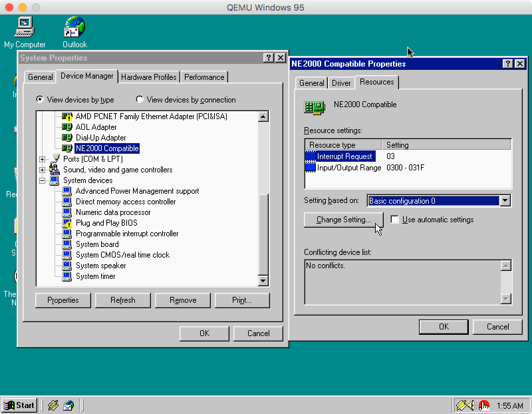
Task: Click Programmable interrupt controller icon
Action: click(67, 234)
